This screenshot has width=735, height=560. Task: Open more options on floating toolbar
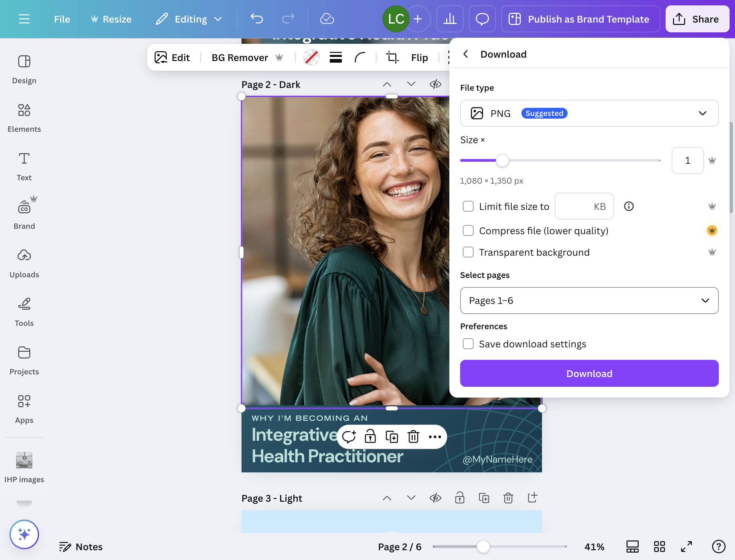coord(435,437)
